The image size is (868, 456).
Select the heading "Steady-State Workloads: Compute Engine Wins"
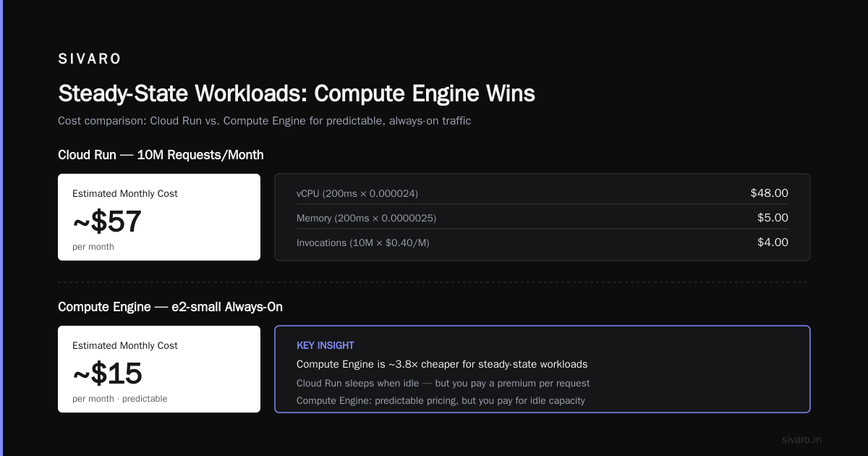pyautogui.click(x=297, y=93)
